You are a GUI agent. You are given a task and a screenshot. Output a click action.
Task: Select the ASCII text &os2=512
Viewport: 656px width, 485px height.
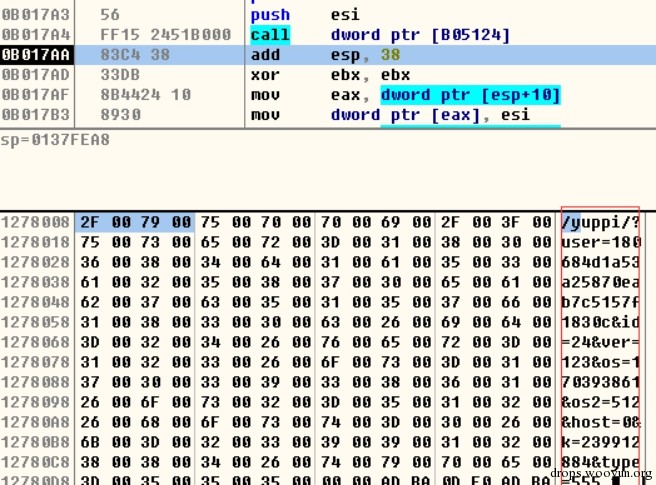click(x=598, y=401)
